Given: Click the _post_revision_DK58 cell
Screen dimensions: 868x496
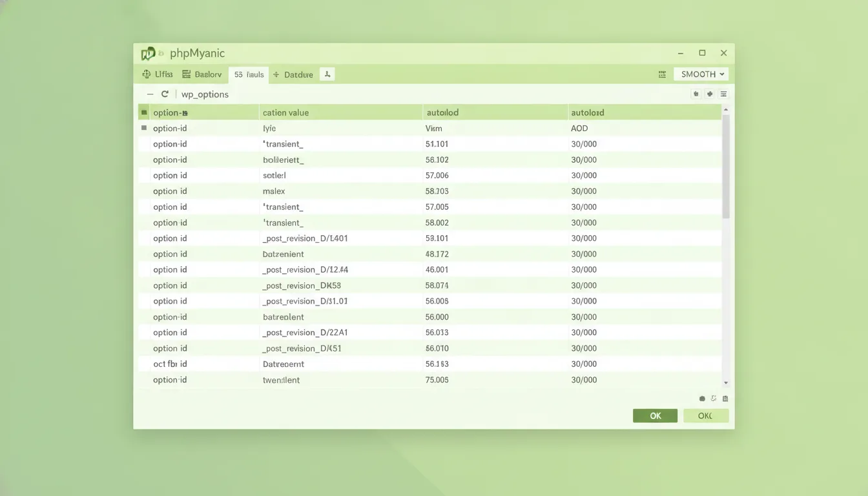Looking at the screenshot, I should (301, 285).
